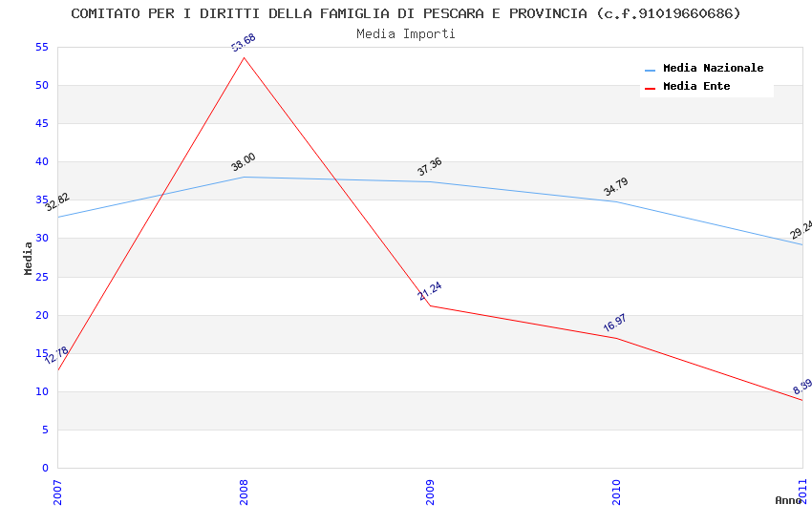Image resolution: width=812 pixels, height=525 pixels.
Task: Click the 12.78 data label
Action: coord(56,355)
